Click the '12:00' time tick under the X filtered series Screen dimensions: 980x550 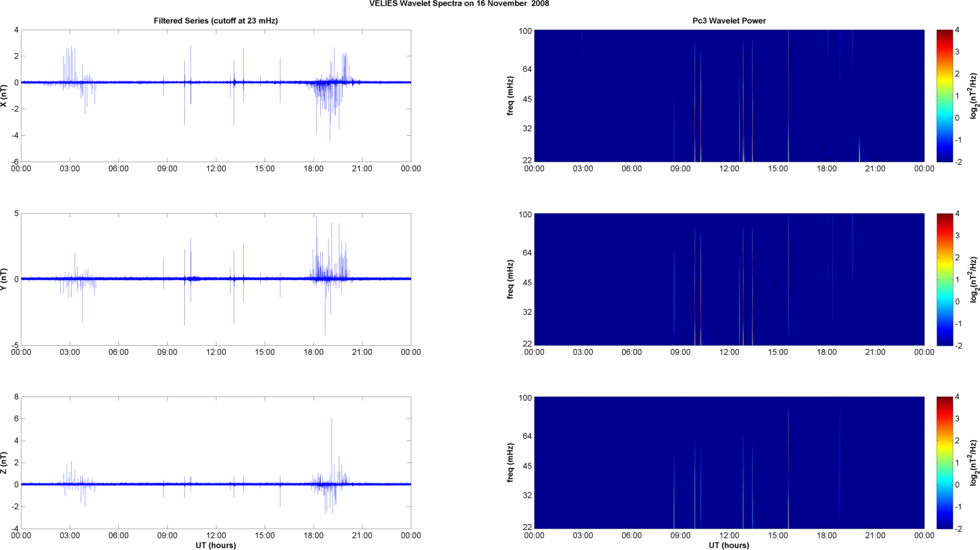click(216, 169)
